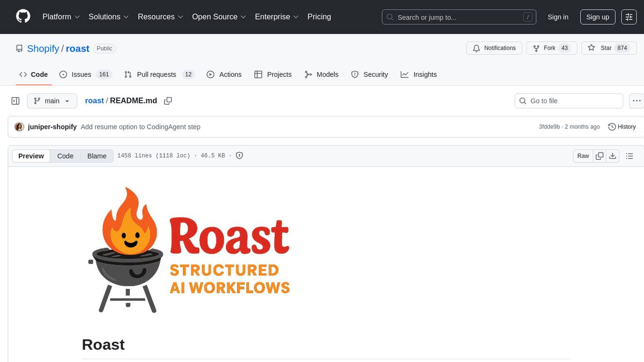The height and width of the screenshot is (362, 644).
Task: Expand the Open Source menu
Action: pos(219,17)
